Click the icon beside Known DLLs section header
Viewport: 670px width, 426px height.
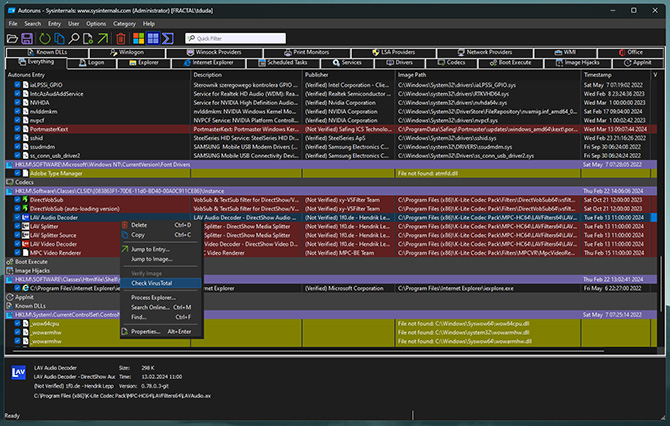[9, 306]
